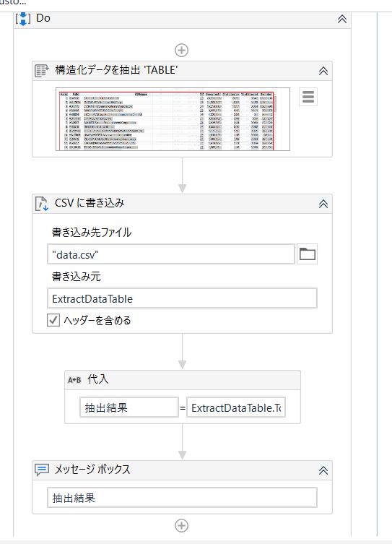Click the Do sequence icon

pyautogui.click(x=23, y=18)
